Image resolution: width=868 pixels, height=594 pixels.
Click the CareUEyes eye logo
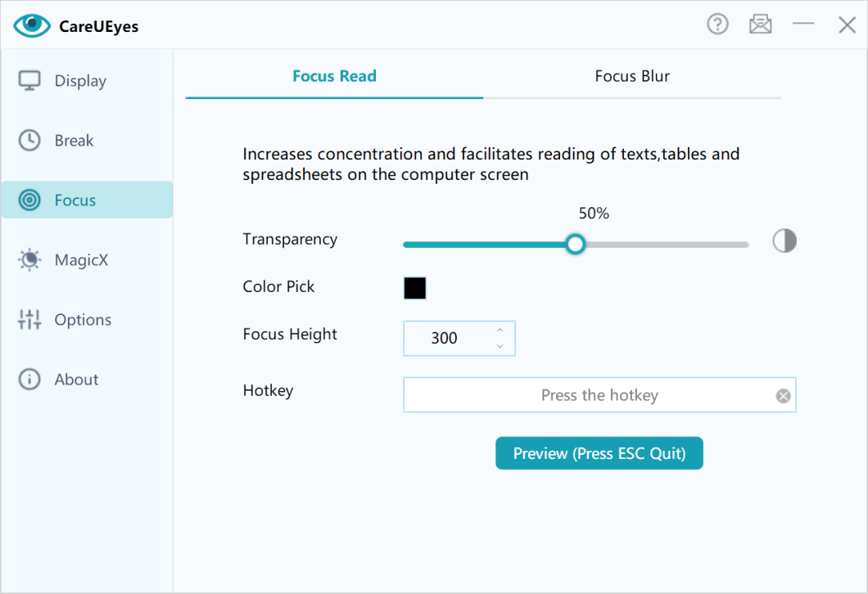click(x=32, y=25)
